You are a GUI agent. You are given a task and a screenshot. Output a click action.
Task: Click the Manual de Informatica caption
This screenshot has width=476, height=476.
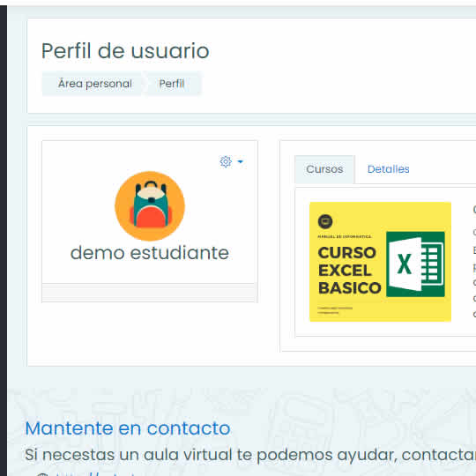345,236
